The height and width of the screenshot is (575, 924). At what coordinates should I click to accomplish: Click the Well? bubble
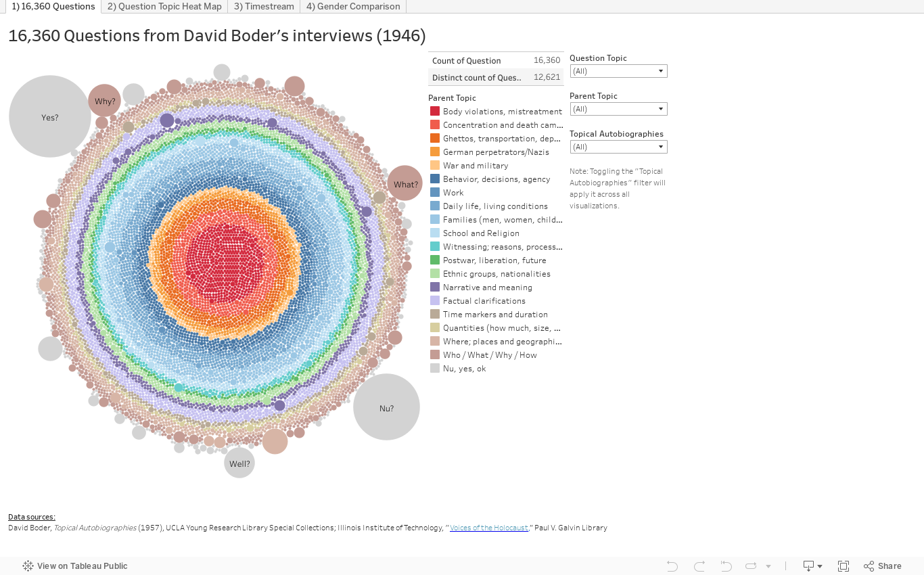pos(239,463)
